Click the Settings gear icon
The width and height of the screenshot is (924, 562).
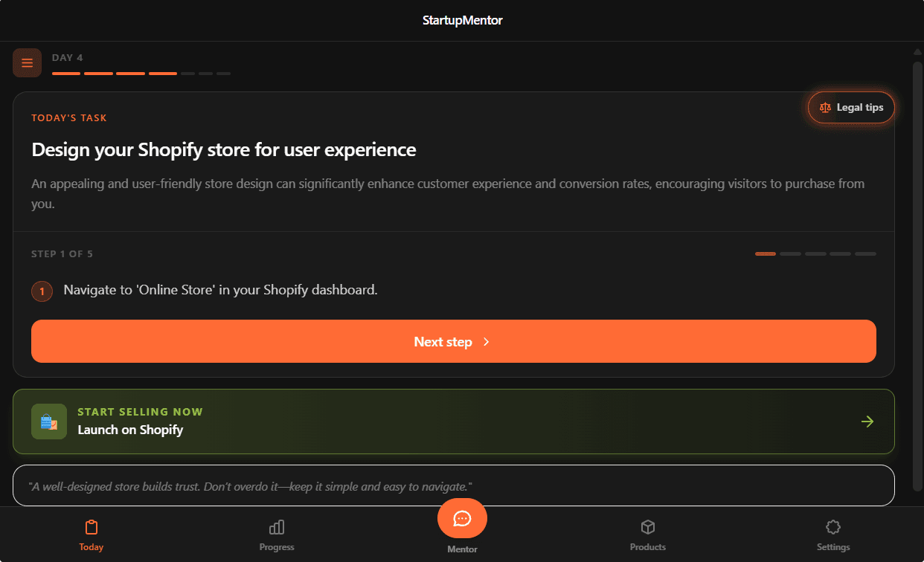tap(832, 526)
